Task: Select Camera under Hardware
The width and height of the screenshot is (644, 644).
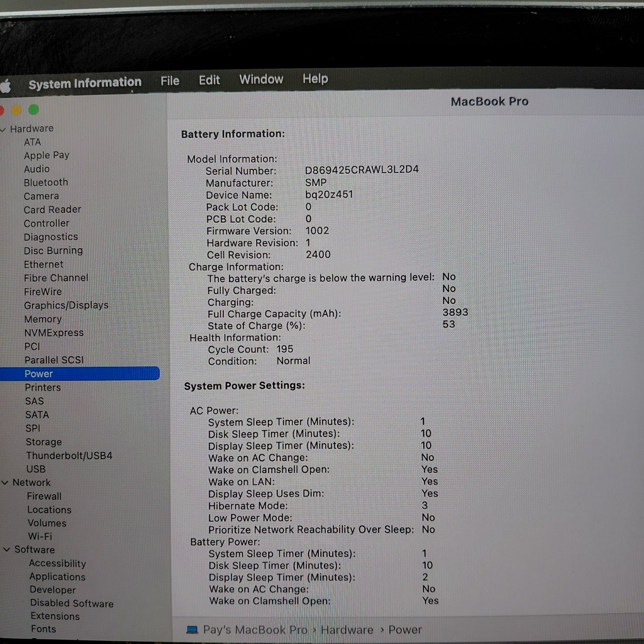Action: click(41, 196)
